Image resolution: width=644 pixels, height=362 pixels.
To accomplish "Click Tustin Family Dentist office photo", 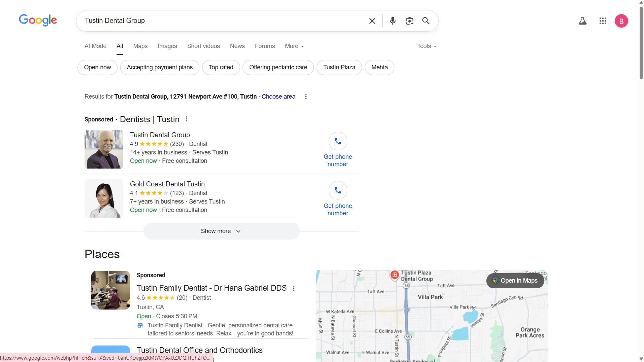I will [110, 290].
